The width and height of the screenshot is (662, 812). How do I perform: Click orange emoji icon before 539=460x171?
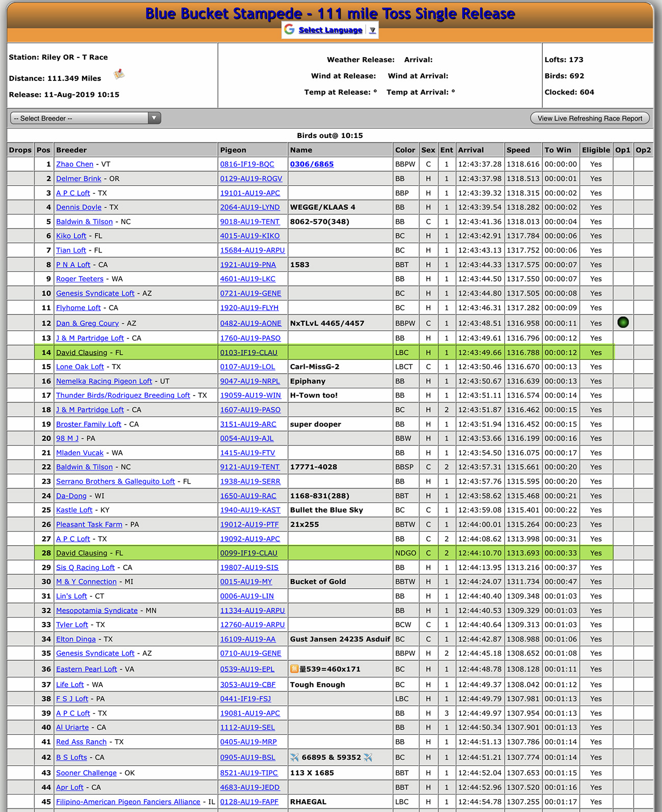click(x=294, y=669)
